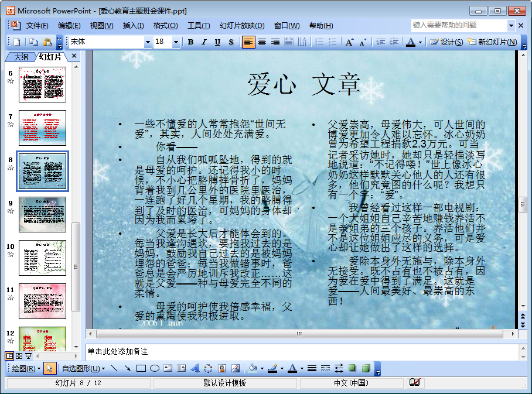Select center text alignment
This screenshot has width=532, height=394.
click(x=261, y=42)
